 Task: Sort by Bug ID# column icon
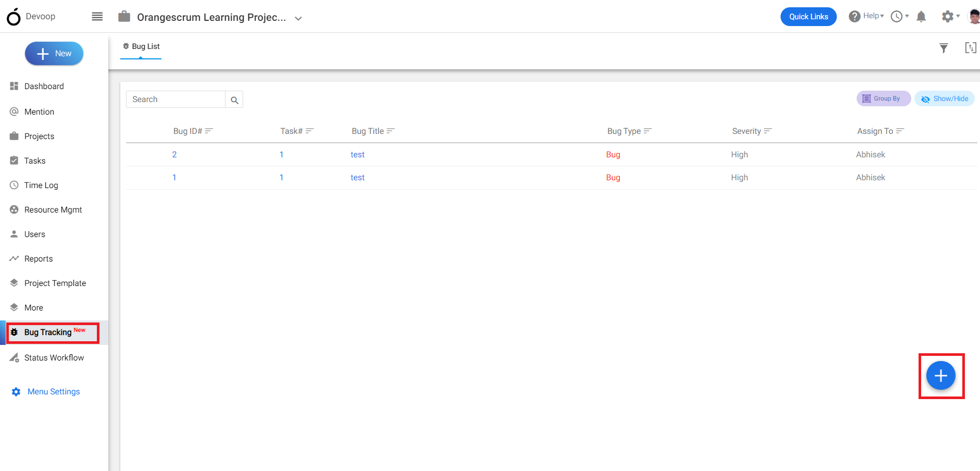[209, 131]
